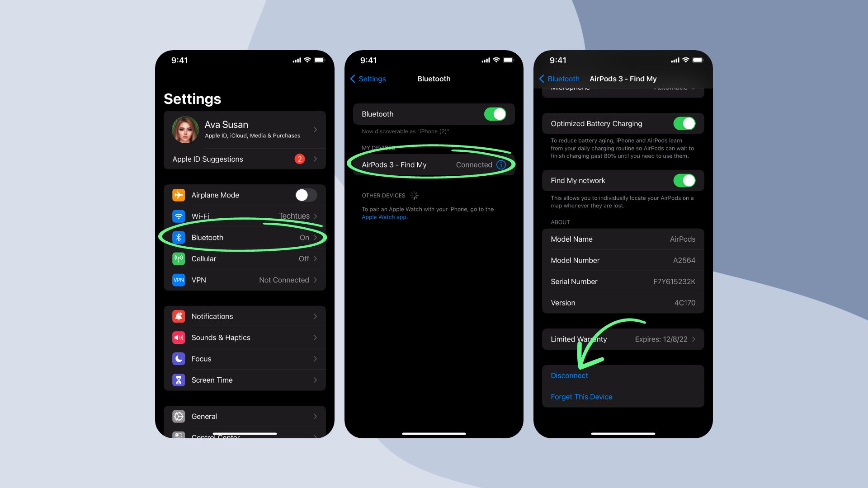
Task: Toggle the Bluetooth switch on/off
Action: point(495,114)
